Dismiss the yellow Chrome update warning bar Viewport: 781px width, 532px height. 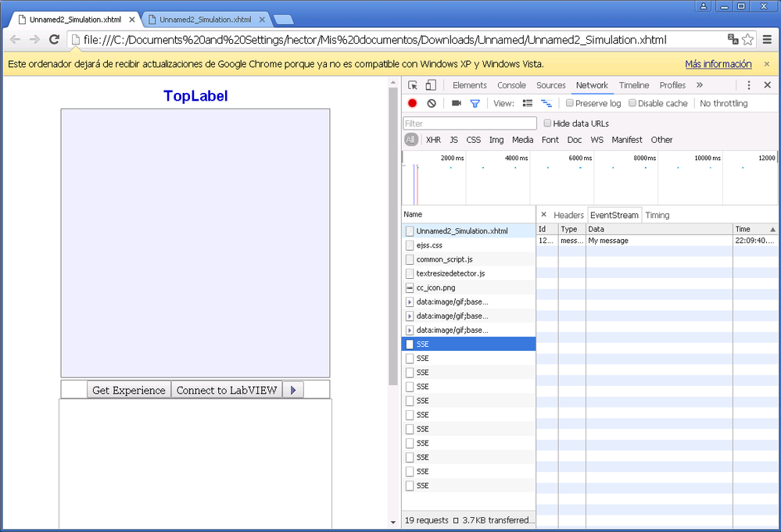point(767,64)
